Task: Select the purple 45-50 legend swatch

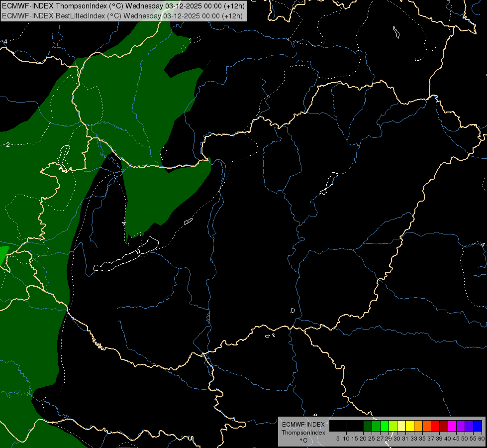Action: point(461,426)
